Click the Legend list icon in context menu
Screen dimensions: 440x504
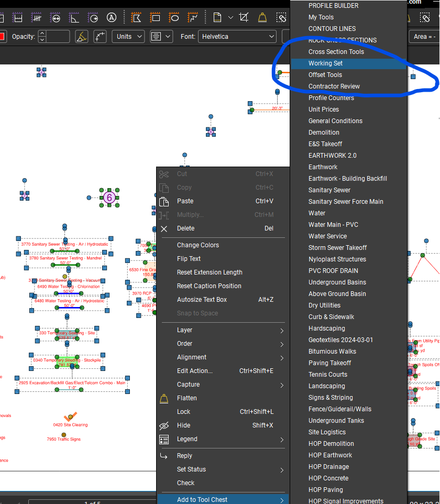click(164, 440)
